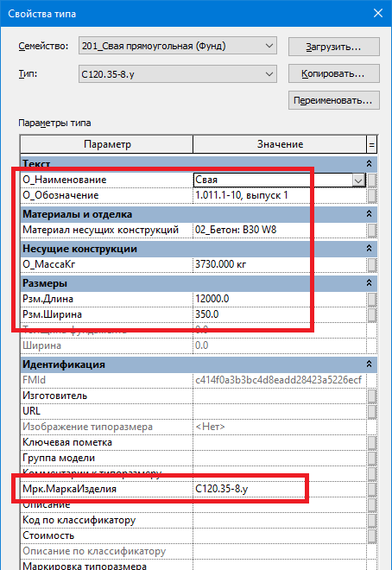Select the О_Обозначение value field
The image size is (392, 570).
[x=280, y=195]
